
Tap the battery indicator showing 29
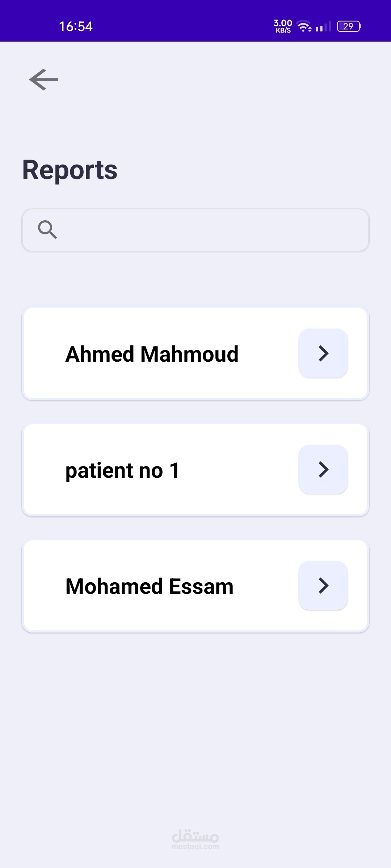pos(349,26)
